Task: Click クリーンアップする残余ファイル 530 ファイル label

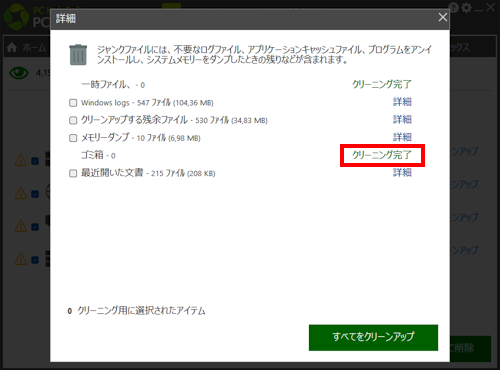Action: (174, 120)
